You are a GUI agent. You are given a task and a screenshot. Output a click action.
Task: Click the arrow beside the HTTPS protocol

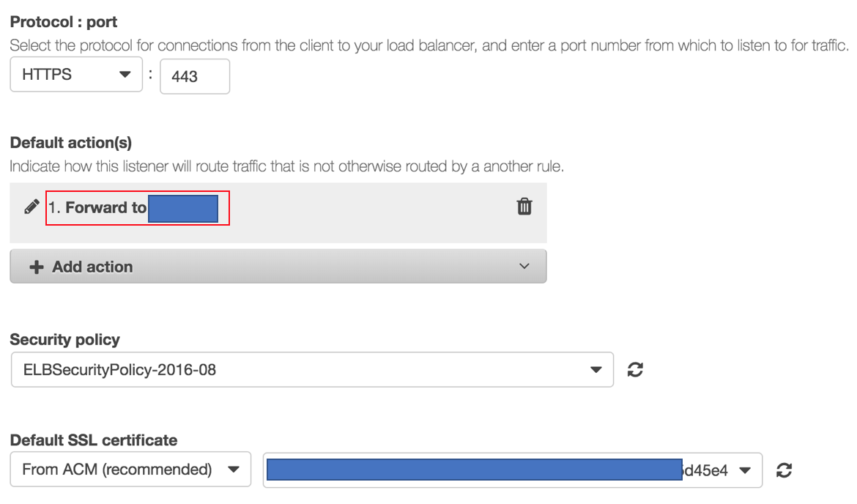125,75
